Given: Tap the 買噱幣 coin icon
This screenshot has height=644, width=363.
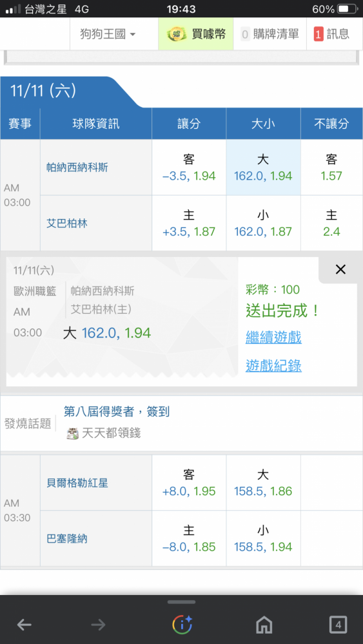Looking at the screenshot, I should tap(176, 34).
